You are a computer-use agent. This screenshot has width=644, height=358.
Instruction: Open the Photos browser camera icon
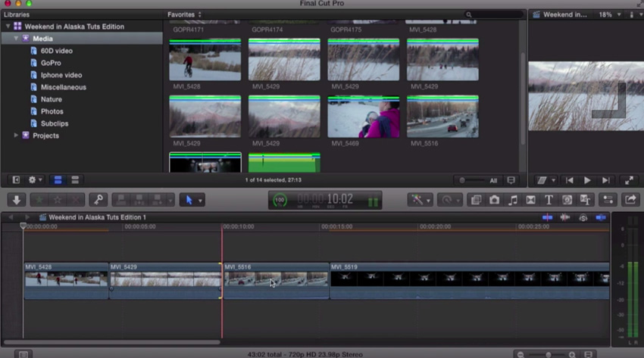tap(494, 200)
